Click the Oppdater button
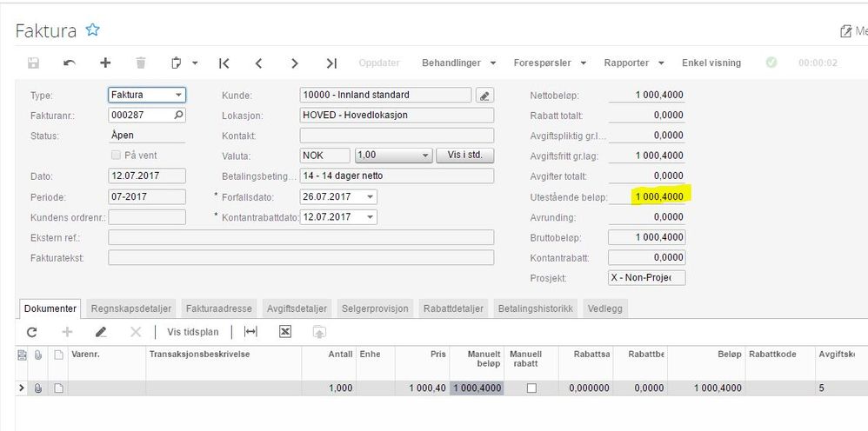This screenshot has height=431, width=868. pyautogui.click(x=379, y=63)
